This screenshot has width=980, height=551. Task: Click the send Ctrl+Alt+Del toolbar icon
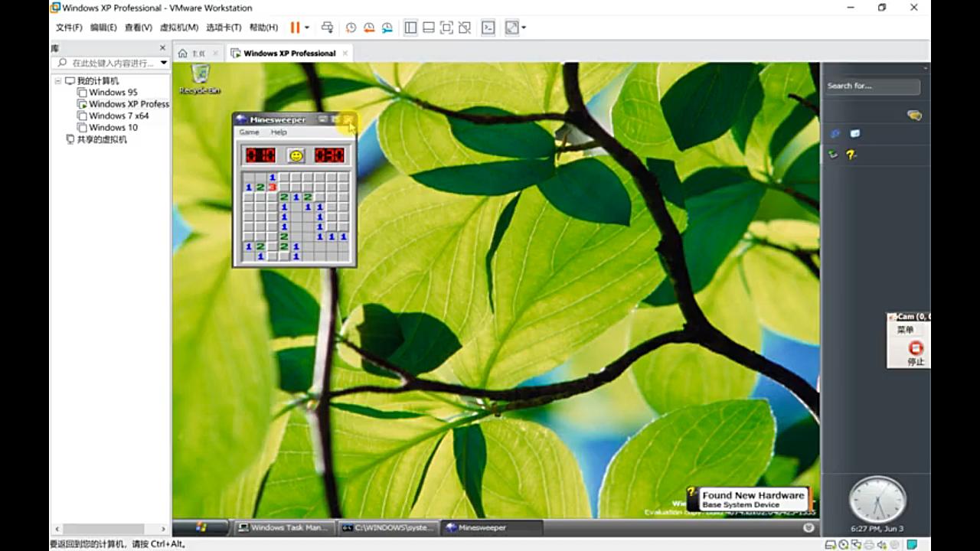pos(327,28)
